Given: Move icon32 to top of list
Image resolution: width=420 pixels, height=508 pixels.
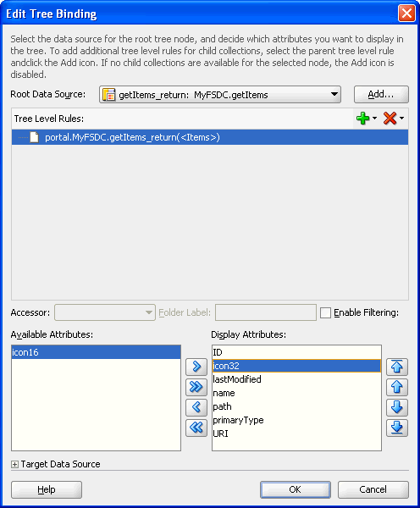Looking at the screenshot, I should [397, 367].
